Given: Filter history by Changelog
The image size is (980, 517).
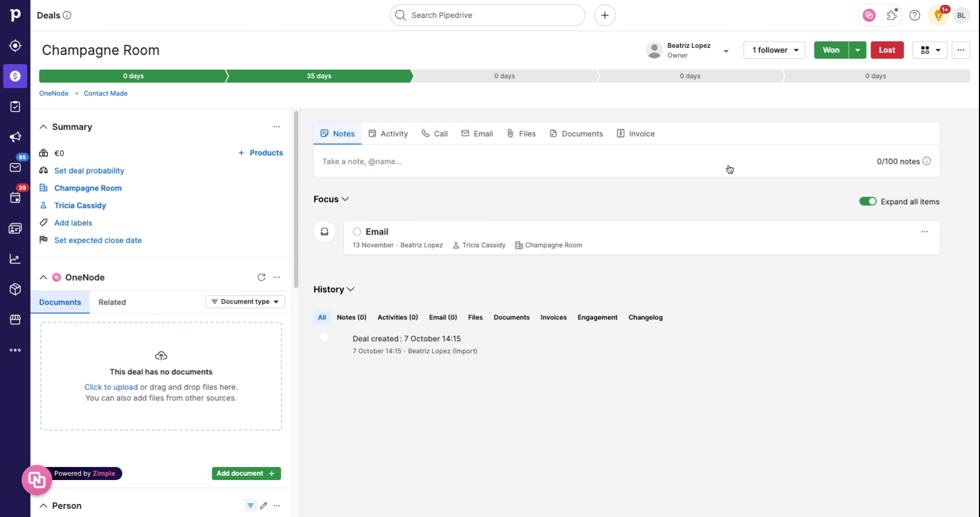Looking at the screenshot, I should click(646, 317).
